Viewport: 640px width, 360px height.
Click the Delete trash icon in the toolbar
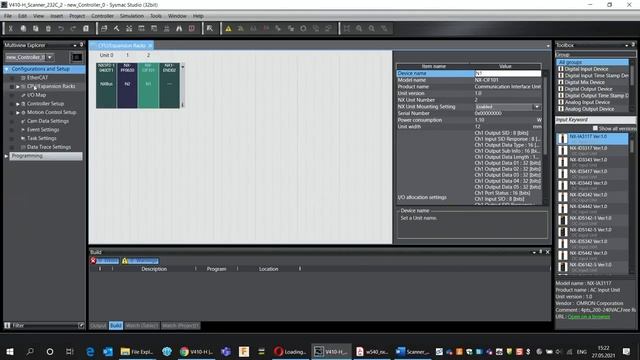point(48,29)
